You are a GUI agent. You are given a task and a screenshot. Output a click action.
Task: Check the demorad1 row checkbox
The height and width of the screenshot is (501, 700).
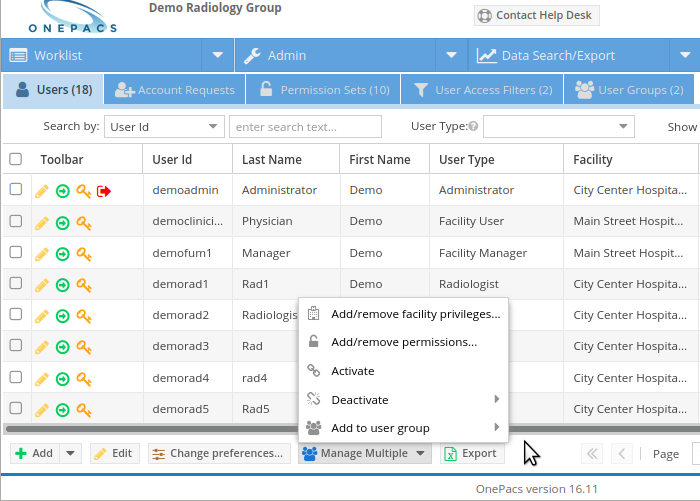[16, 283]
